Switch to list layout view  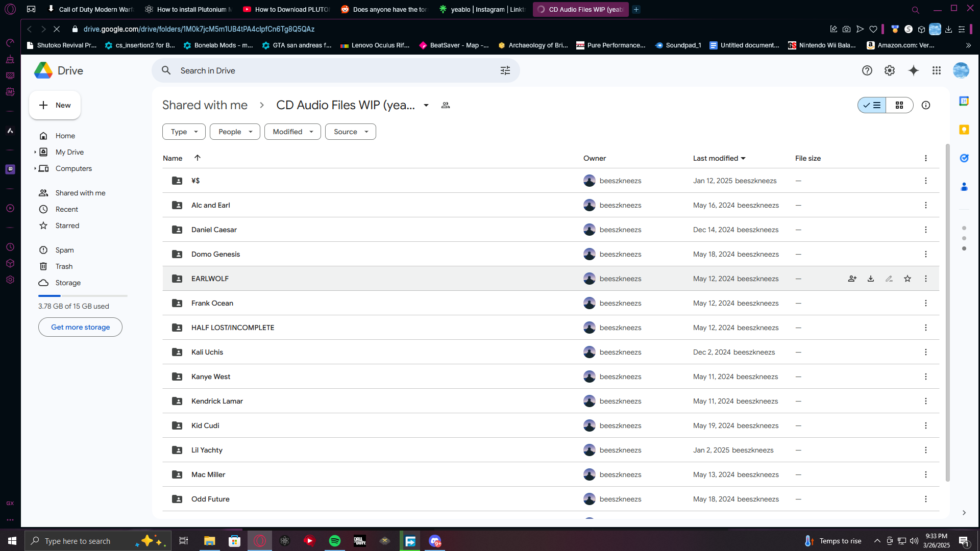click(872, 105)
